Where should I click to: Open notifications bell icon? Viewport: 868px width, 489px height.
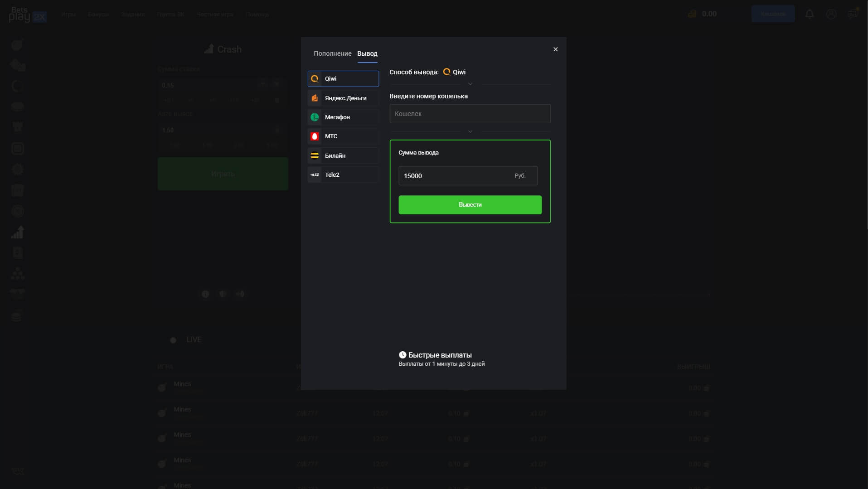tap(810, 14)
